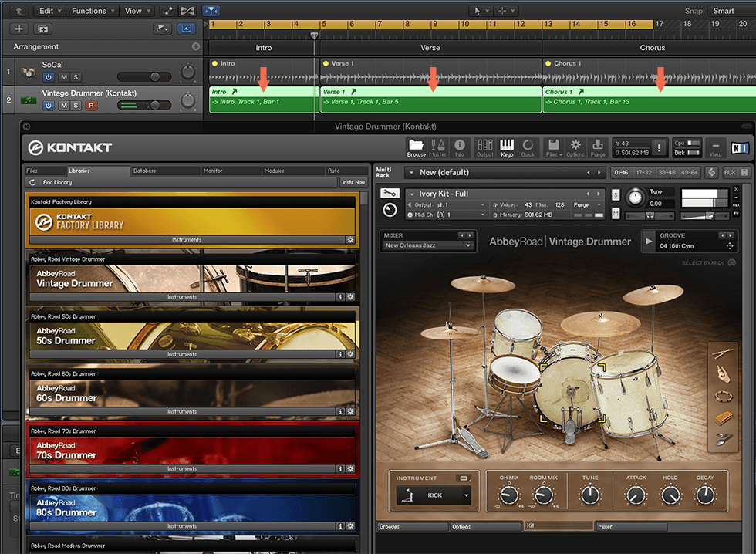Open the View menu dropdown

[x=137, y=11]
